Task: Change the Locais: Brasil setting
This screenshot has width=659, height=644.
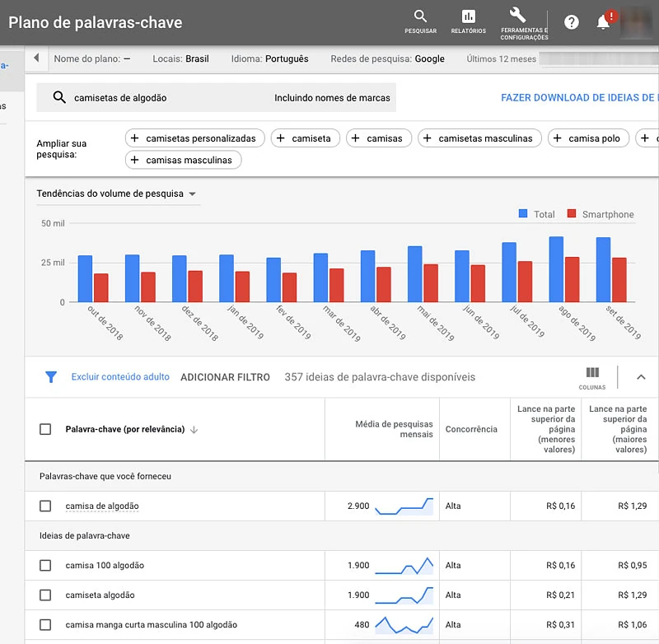Action: (x=180, y=58)
